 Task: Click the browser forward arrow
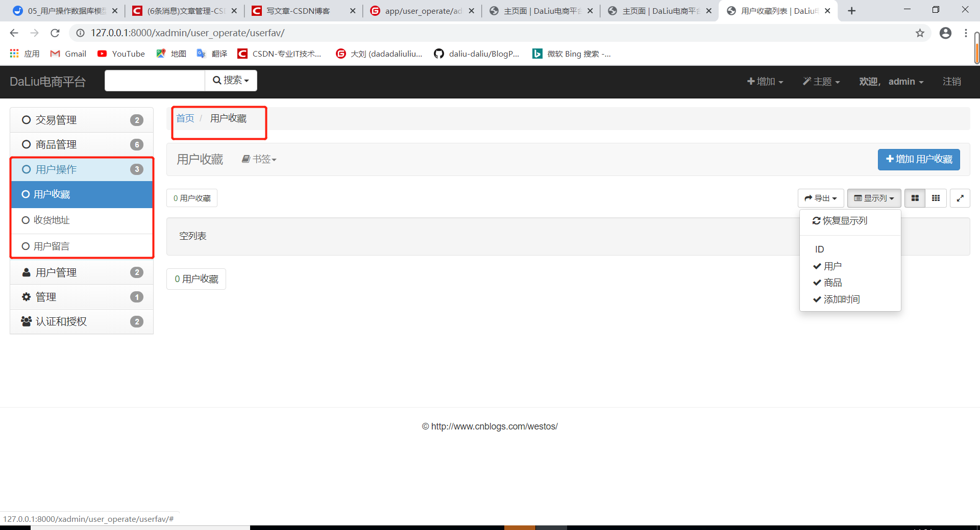[34, 33]
